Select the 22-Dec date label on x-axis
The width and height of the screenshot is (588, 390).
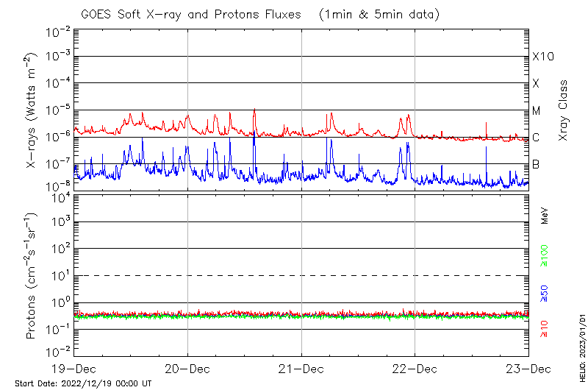point(415,369)
